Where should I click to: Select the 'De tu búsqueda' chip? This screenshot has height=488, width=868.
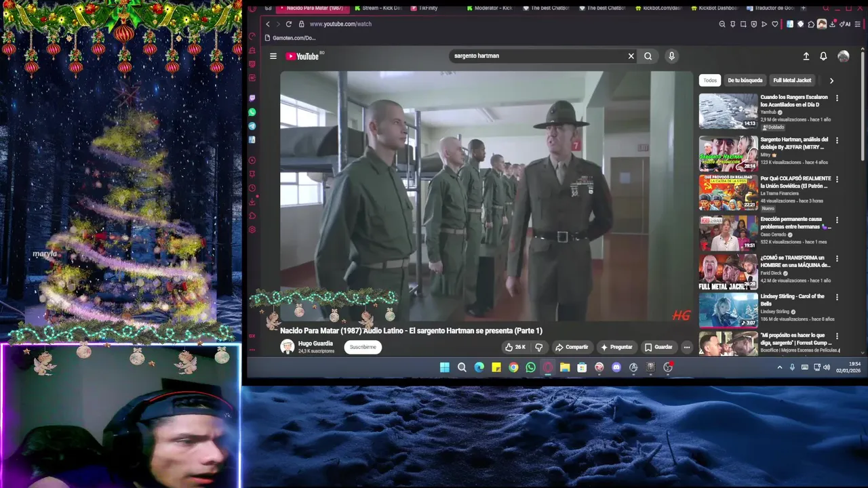[745, 81]
